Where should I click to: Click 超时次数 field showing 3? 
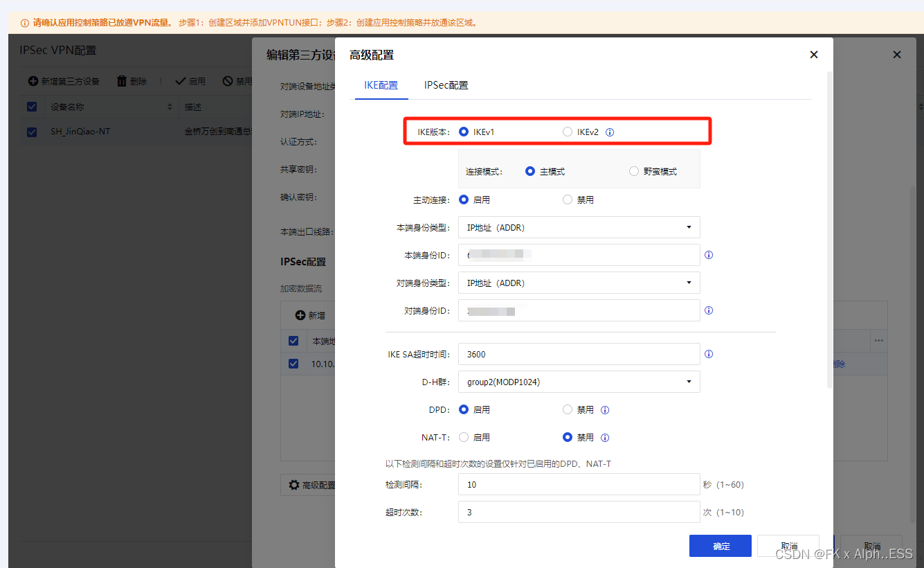(x=579, y=512)
